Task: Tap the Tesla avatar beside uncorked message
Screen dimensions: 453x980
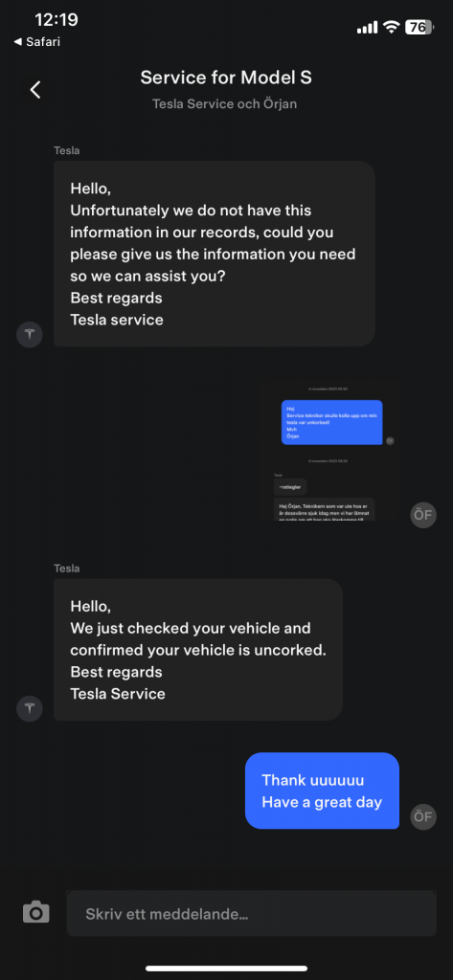Action: click(30, 708)
